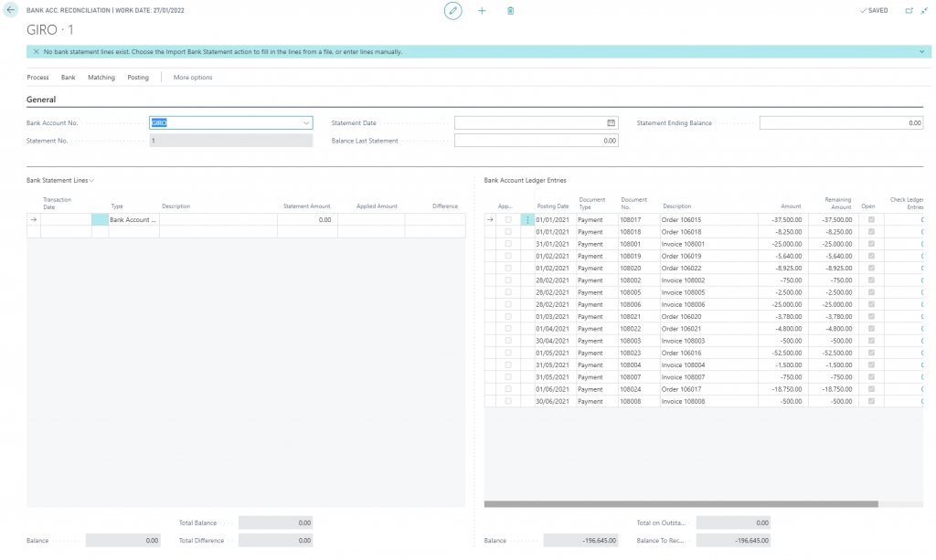This screenshot has height=560, width=936.
Task: Click the General section heading
Action: click(41, 100)
